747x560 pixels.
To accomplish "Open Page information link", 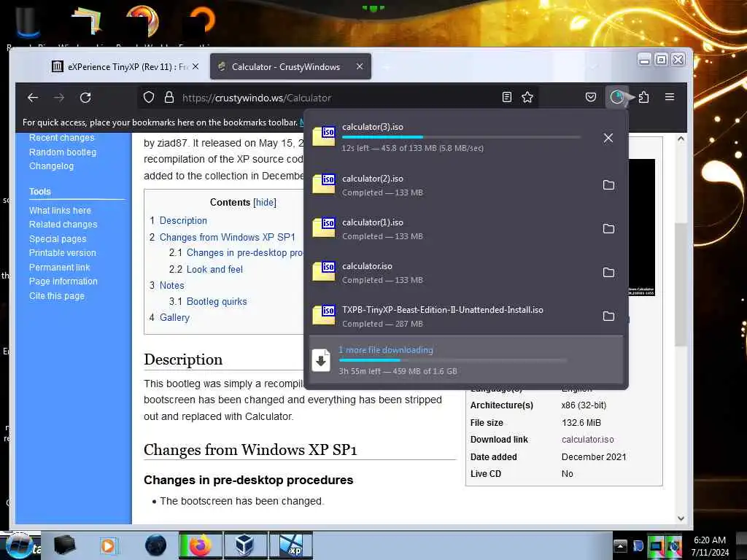I will 63,281.
